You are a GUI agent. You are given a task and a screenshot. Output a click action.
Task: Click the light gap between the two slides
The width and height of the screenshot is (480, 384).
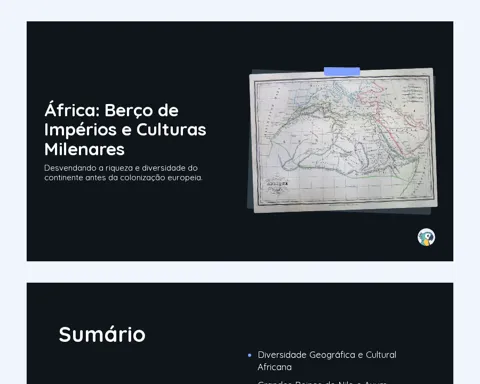coord(240,272)
